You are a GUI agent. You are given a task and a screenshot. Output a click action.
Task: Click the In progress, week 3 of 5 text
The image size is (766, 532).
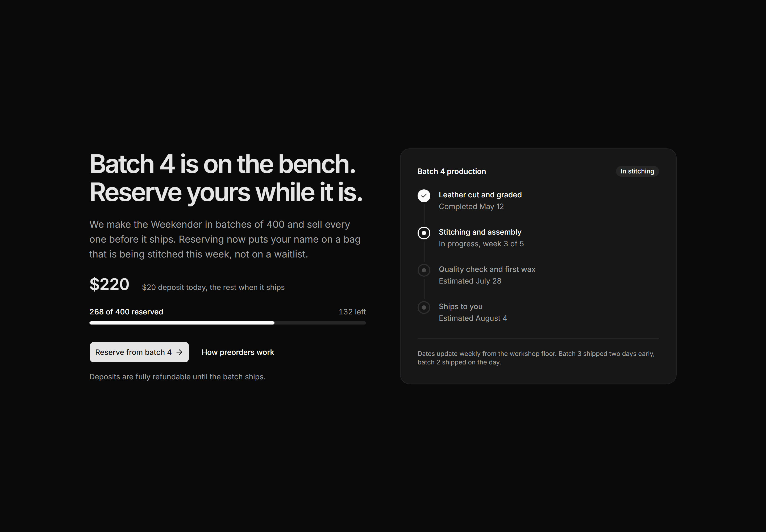tap(481, 244)
